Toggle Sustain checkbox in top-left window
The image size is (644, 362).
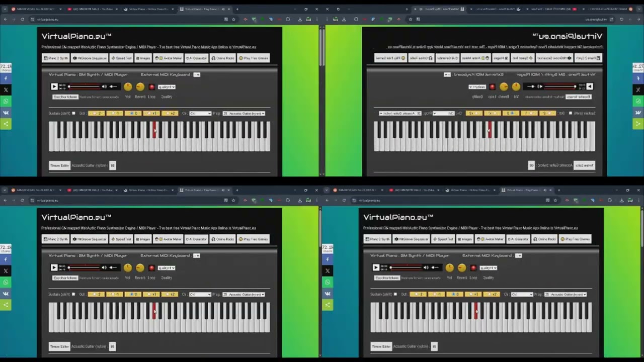(x=74, y=113)
